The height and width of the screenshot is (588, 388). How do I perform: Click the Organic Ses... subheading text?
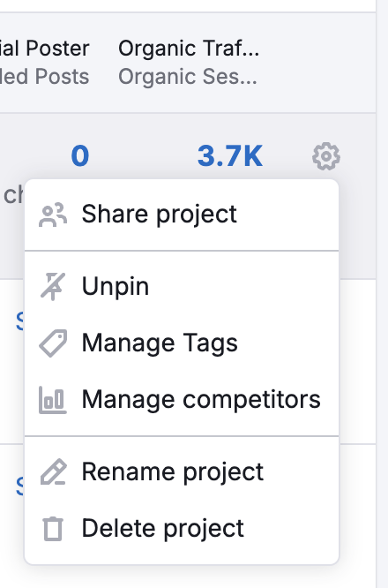pos(188,77)
